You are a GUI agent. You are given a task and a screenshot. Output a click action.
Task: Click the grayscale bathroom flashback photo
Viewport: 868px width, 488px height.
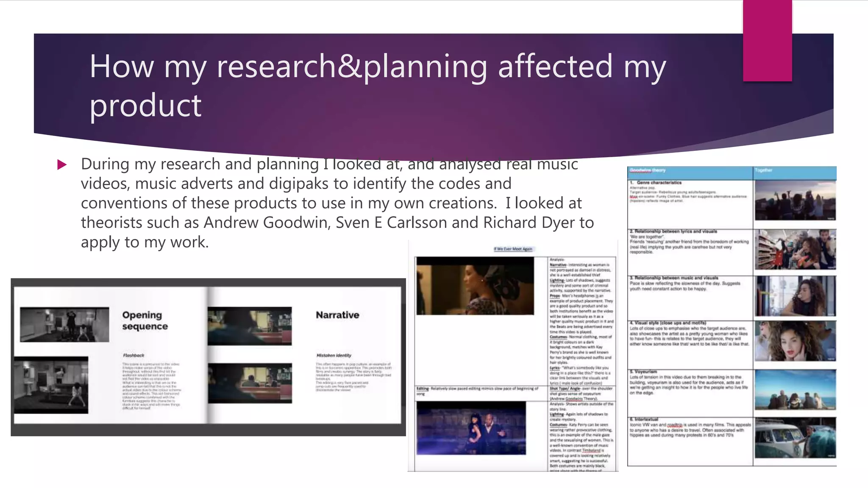point(51,385)
